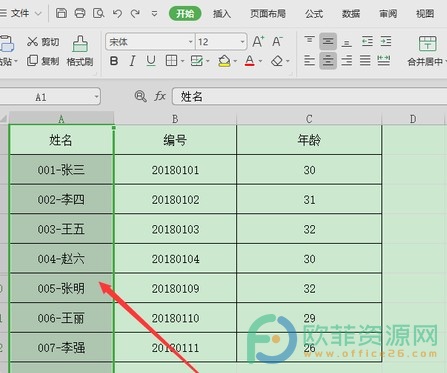The height and width of the screenshot is (373, 447).
Task: Toggle horizontal center alignment
Action: click(328, 61)
